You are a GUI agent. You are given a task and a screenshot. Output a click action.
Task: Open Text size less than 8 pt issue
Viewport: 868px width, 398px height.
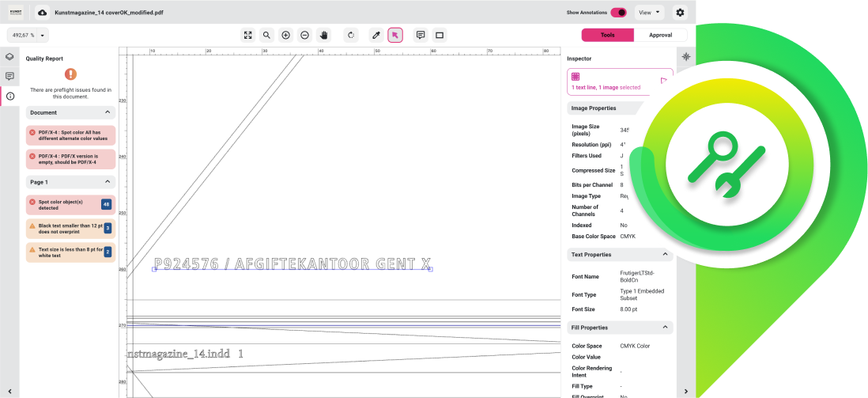[71, 252]
